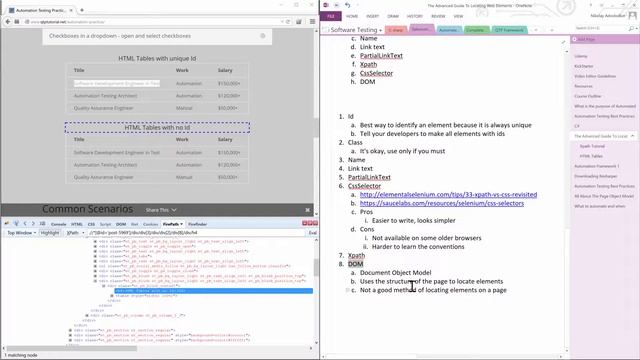Open the Firefox hamburger menu
The width and height of the screenshot is (640, 360).
[x=312, y=22]
